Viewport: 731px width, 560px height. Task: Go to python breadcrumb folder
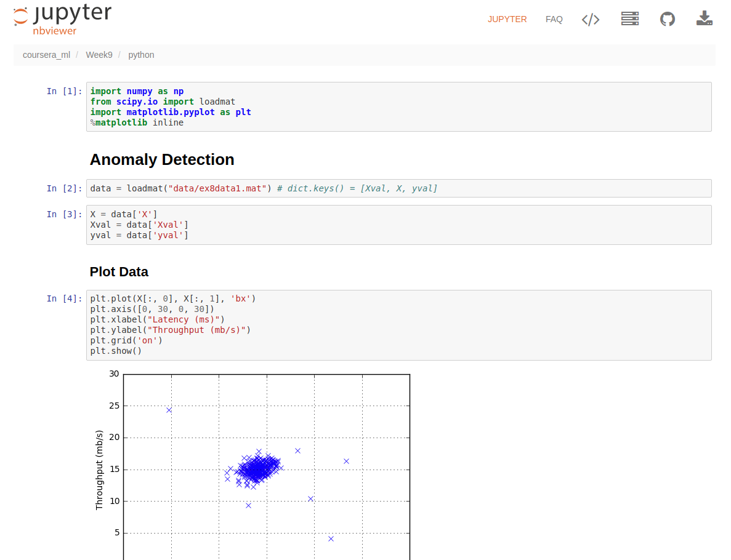[x=141, y=55]
